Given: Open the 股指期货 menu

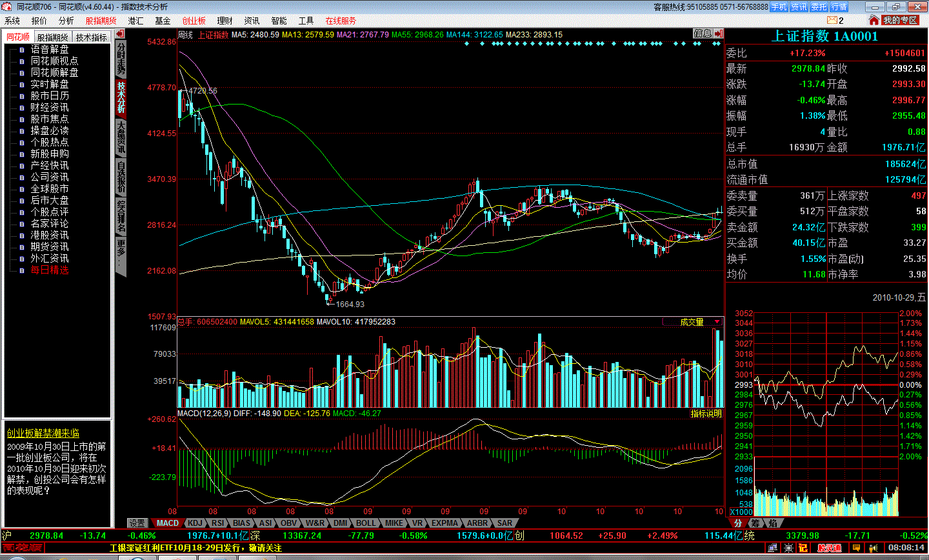Looking at the screenshot, I should (101, 21).
